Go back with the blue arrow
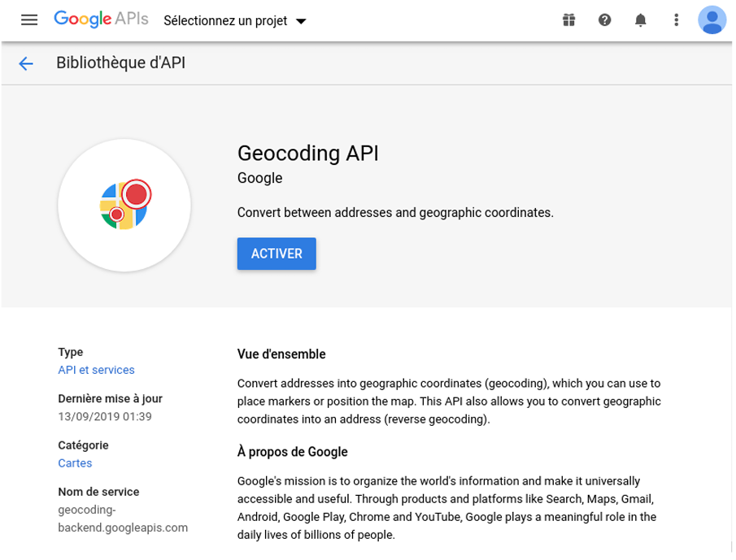The image size is (736, 560). [x=26, y=63]
